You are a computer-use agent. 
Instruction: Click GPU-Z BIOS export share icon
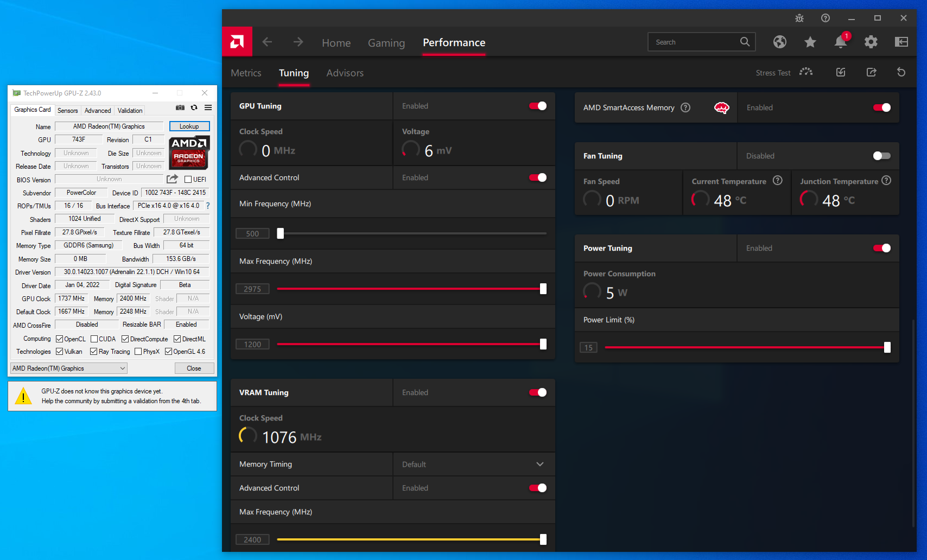(173, 179)
